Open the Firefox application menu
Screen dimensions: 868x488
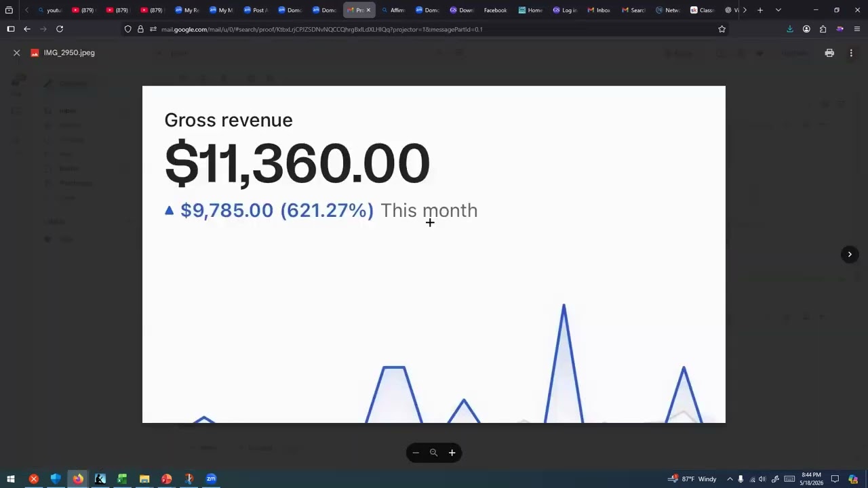(857, 29)
